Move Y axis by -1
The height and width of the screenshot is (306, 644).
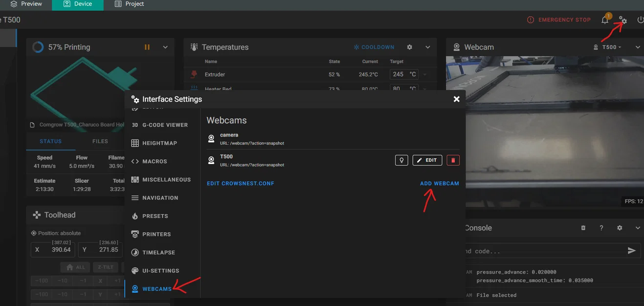pyautogui.click(x=84, y=294)
